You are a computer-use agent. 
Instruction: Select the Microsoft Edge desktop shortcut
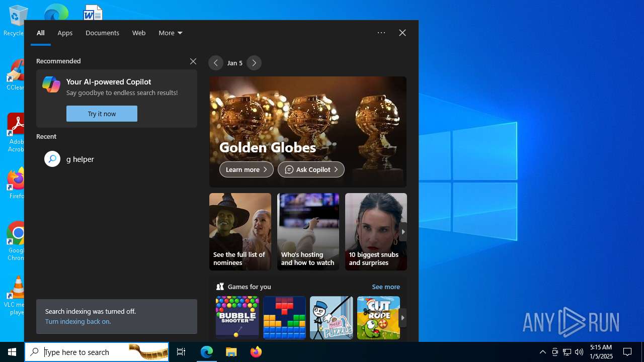[x=56, y=12]
